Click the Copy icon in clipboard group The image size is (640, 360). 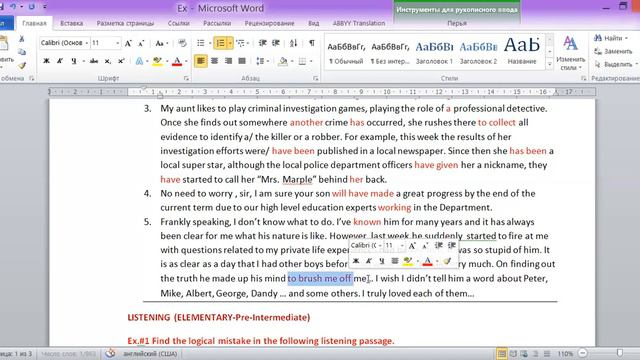(22, 52)
